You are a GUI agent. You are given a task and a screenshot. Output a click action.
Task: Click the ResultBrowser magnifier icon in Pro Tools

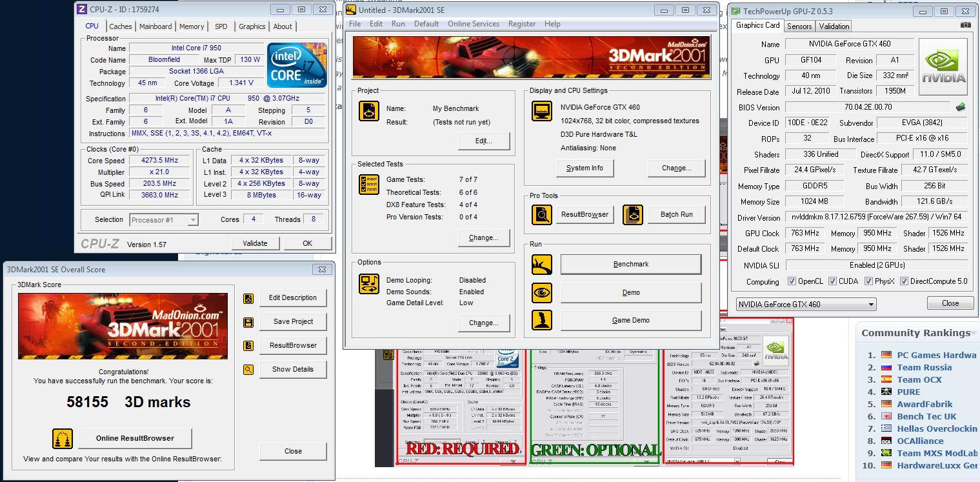pyautogui.click(x=542, y=214)
